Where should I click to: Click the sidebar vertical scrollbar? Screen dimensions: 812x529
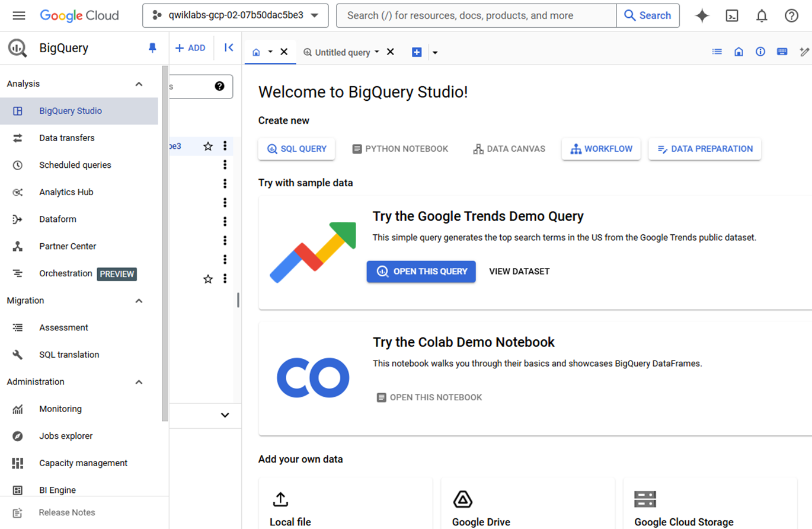pos(165,243)
